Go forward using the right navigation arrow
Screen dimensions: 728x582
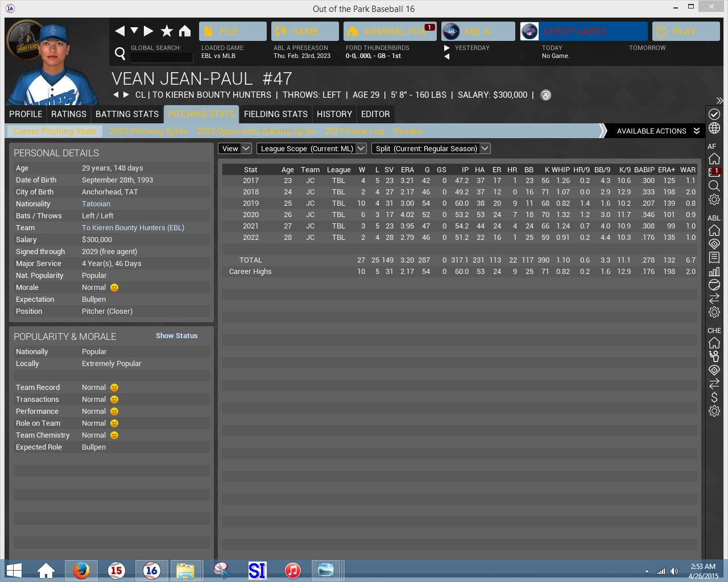coord(148,31)
